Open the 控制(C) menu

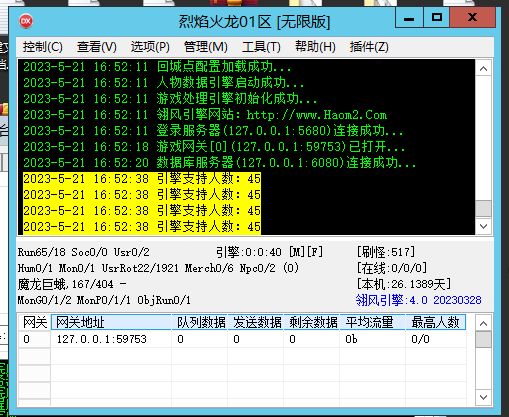tap(43, 47)
